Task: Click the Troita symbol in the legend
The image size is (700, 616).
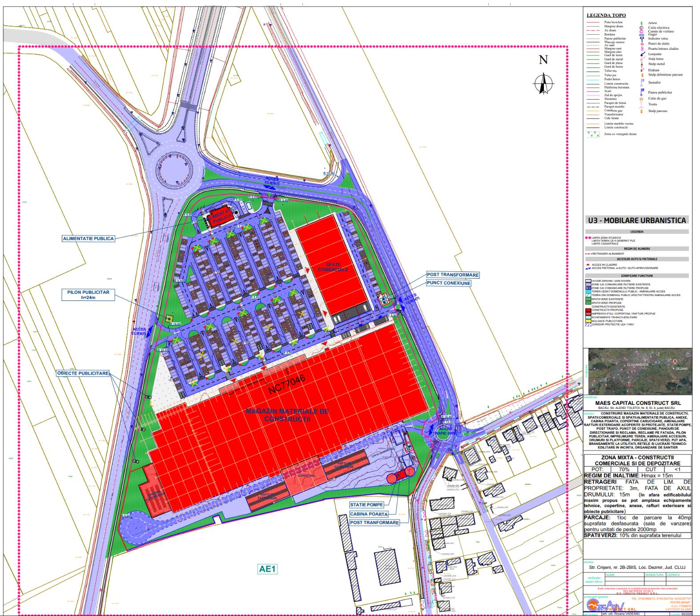Action: pos(641,104)
